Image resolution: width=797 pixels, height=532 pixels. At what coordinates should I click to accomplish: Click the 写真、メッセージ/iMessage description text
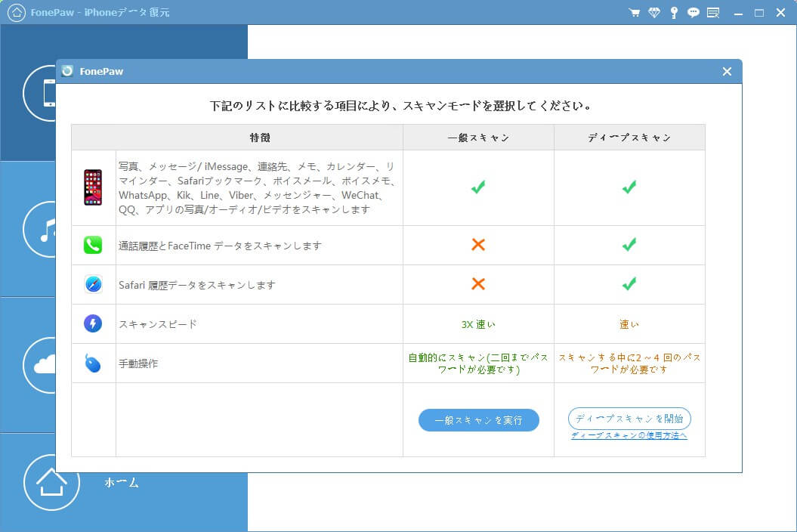[x=257, y=187]
